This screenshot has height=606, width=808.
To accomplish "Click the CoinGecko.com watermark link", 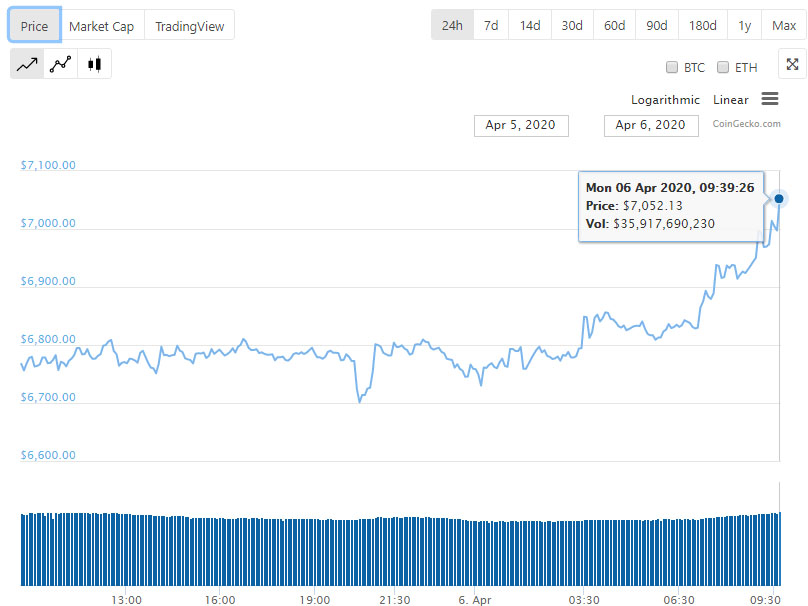I will pos(746,124).
